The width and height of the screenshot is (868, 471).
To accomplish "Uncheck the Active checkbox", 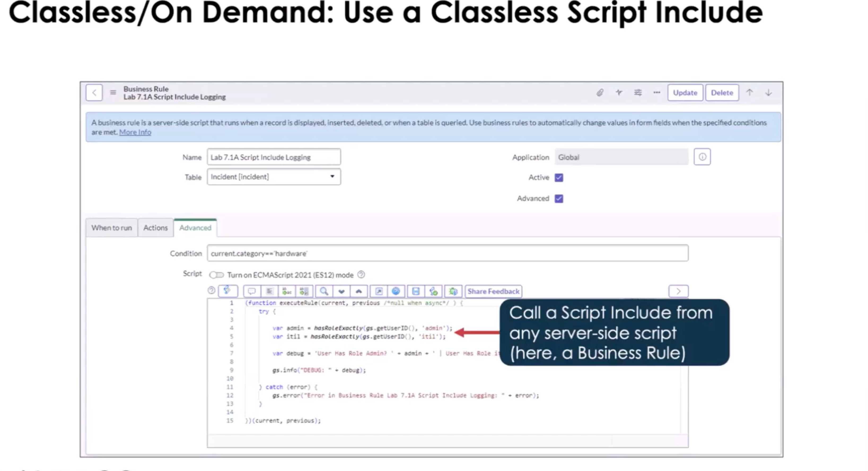I will point(559,178).
